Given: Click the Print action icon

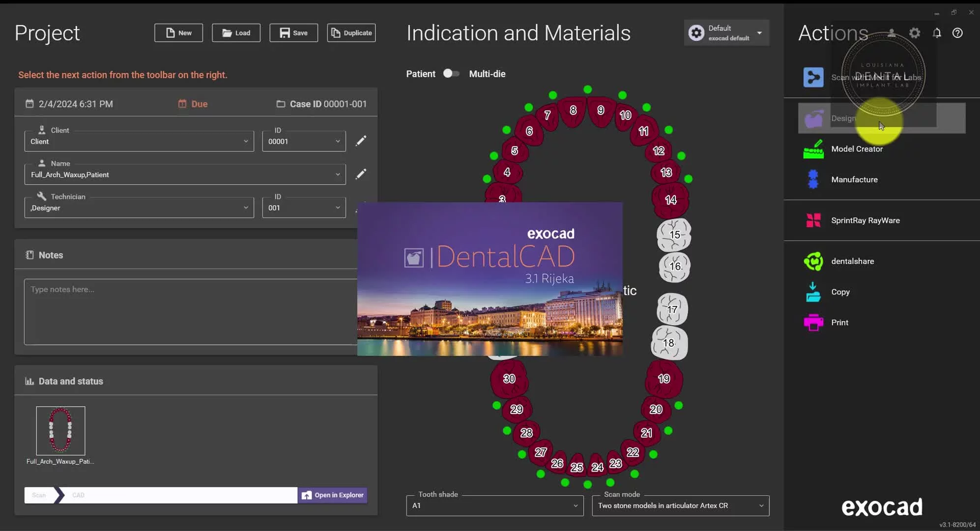Looking at the screenshot, I should pos(813,323).
